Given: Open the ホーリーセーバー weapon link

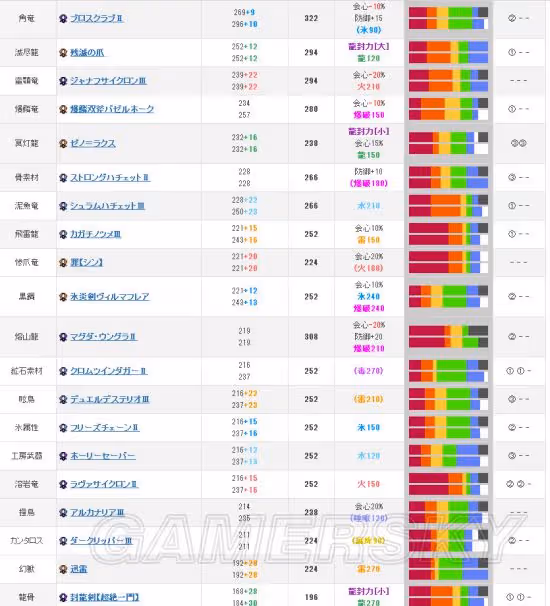Looking at the screenshot, I should click(103, 456).
